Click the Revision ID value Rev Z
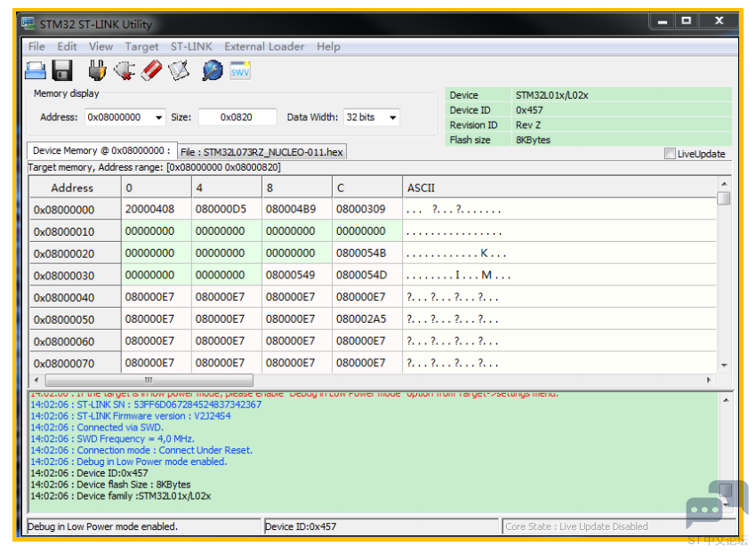This screenshot has width=756, height=554. 528,125
